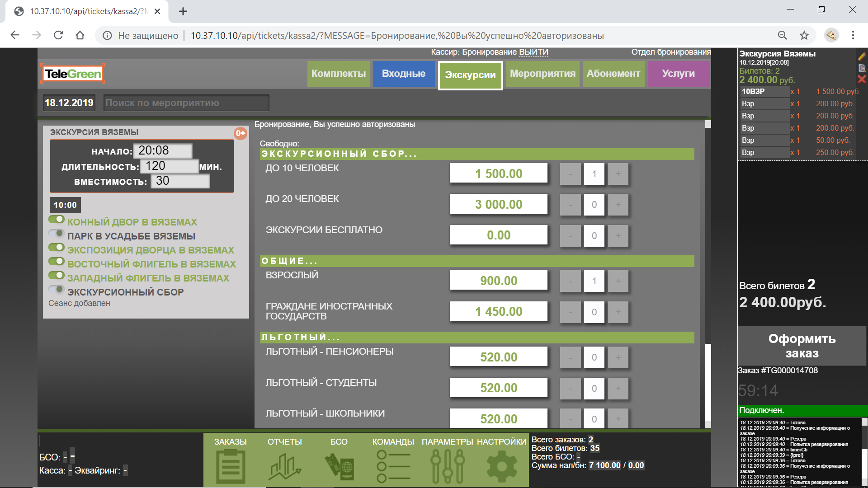Open the ПАРАМЕТРЫ sliders icon
868x488 pixels.
[447, 466]
